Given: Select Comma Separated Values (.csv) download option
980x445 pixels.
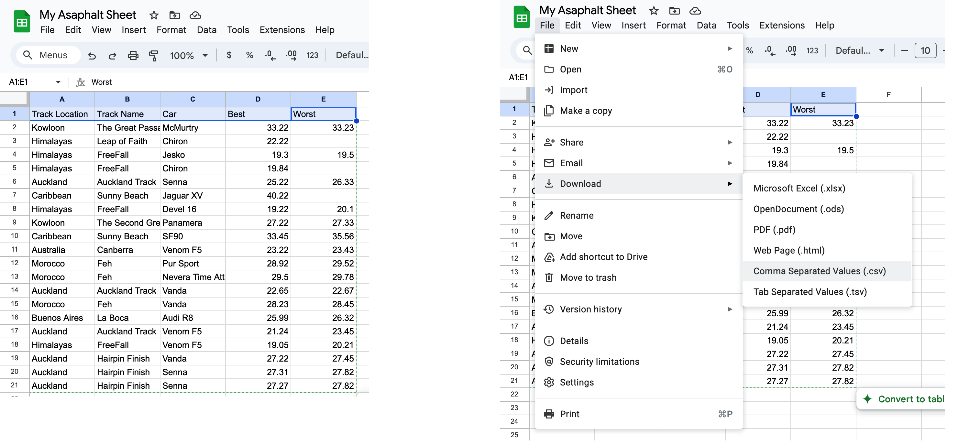Looking at the screenshot, I should point(820,271).
